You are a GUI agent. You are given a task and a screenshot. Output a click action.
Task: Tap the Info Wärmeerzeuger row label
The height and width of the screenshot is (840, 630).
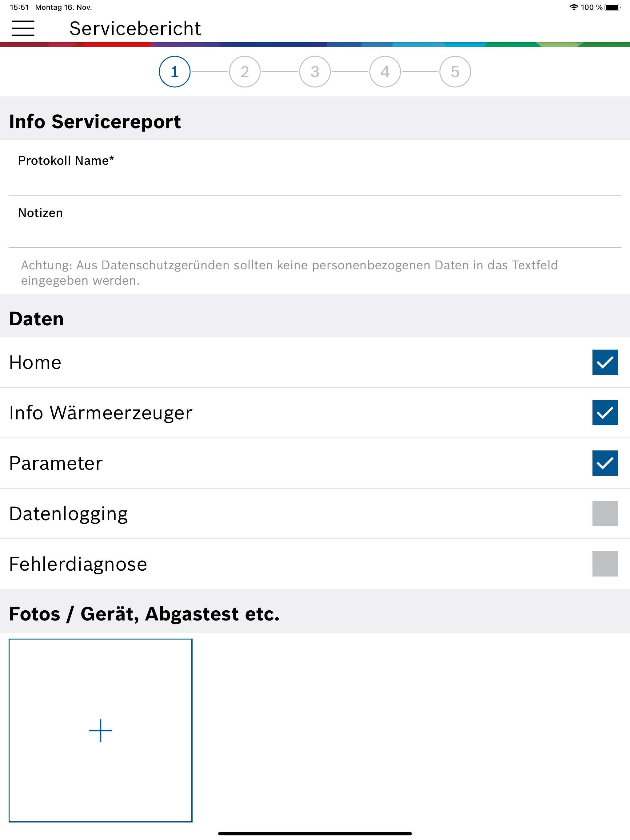click(x=101, y=412)
